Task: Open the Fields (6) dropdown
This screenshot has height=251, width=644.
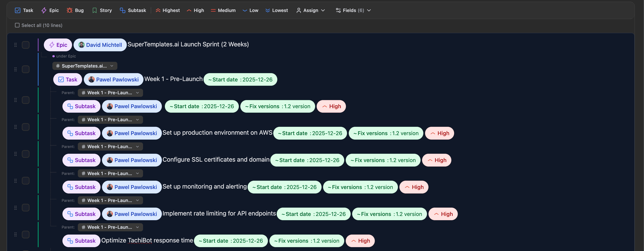Action: [x=353, y=10]
